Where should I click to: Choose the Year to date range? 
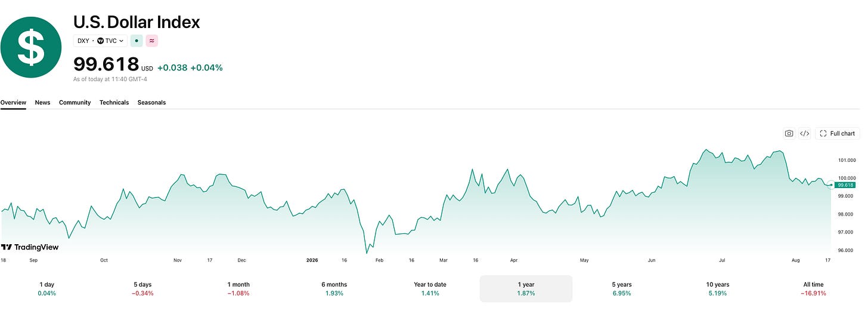pos(430,289)
